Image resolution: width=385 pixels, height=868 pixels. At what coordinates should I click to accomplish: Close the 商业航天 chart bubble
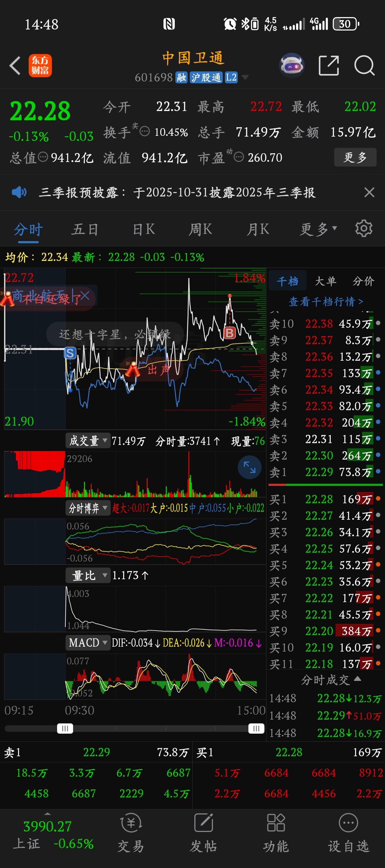(x=85, y=296)
